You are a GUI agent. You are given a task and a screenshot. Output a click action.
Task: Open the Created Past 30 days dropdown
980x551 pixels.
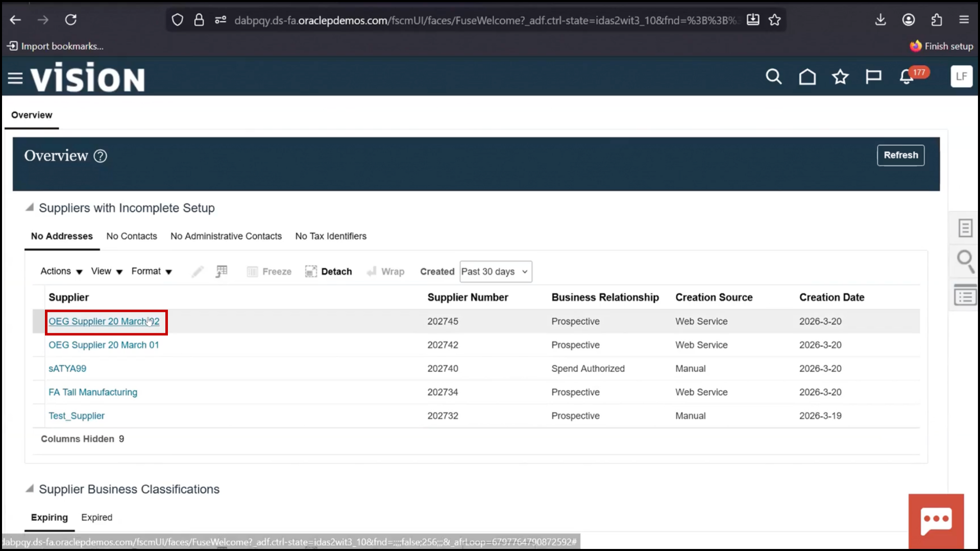496,271
